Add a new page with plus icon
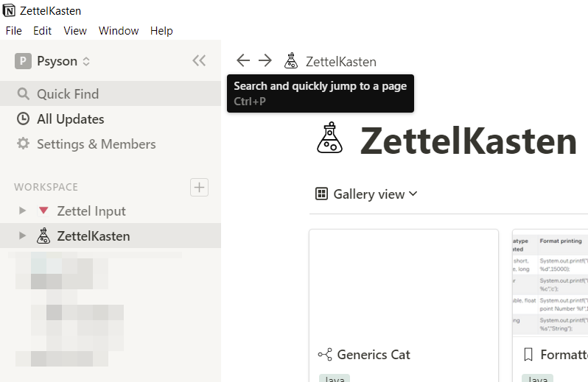This screenshot has height=382, width=588. (199, 187)
